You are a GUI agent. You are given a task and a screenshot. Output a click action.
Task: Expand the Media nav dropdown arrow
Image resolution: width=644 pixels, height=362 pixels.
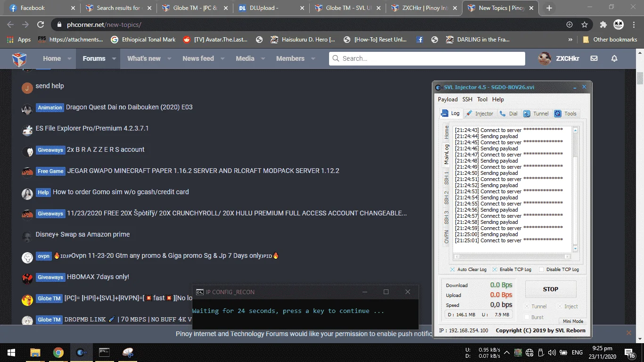(263, 59)
